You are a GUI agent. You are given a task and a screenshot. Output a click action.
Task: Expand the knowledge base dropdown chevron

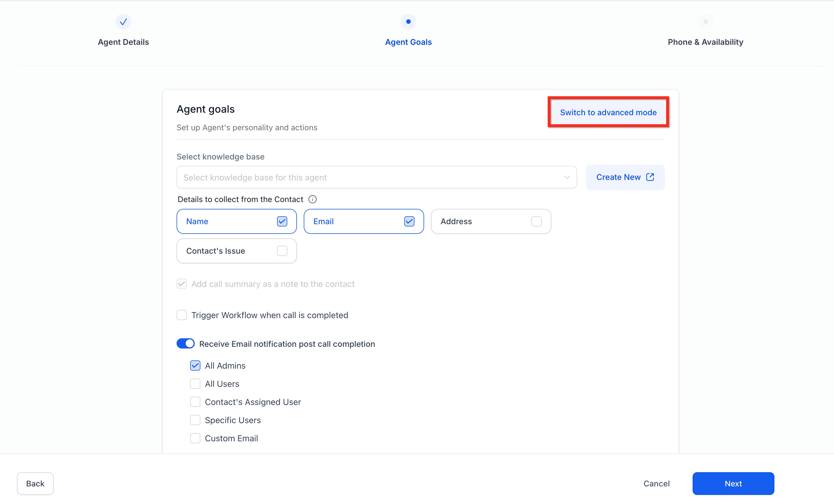tap(567, 177)
